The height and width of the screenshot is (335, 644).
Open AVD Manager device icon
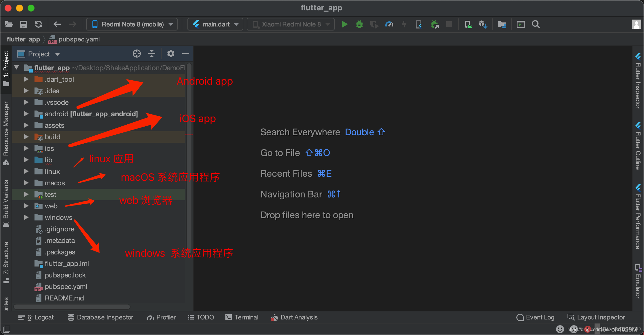(468, 24)
